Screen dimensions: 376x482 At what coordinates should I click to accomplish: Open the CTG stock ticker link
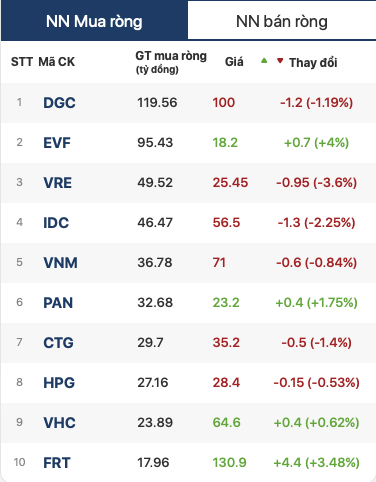click(x=58, y=343)
